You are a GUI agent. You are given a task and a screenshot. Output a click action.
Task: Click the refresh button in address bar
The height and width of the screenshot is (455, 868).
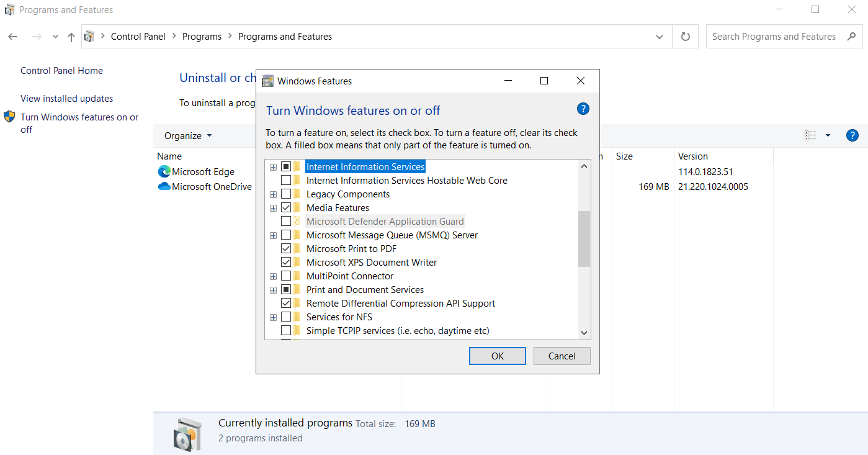tap(685, 37)
